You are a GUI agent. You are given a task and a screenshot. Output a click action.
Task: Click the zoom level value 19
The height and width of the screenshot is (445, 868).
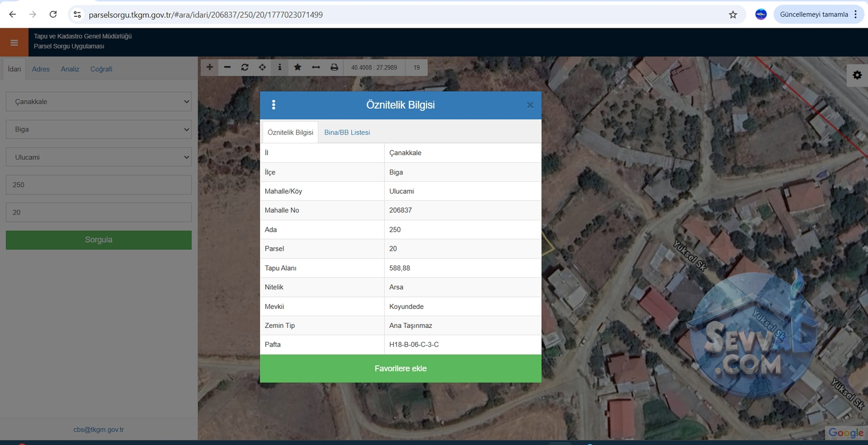click(x=417, y=67)
